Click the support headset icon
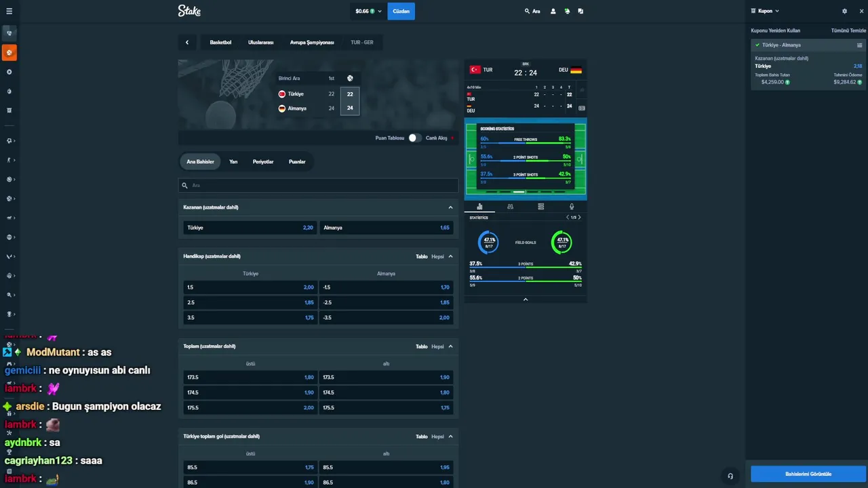Screen dimensions: 868x488 730,476
